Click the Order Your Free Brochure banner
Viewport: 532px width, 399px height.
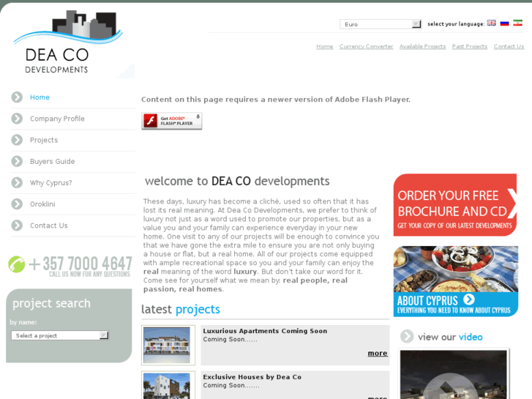pyautogui.click(x=455, y=205)
